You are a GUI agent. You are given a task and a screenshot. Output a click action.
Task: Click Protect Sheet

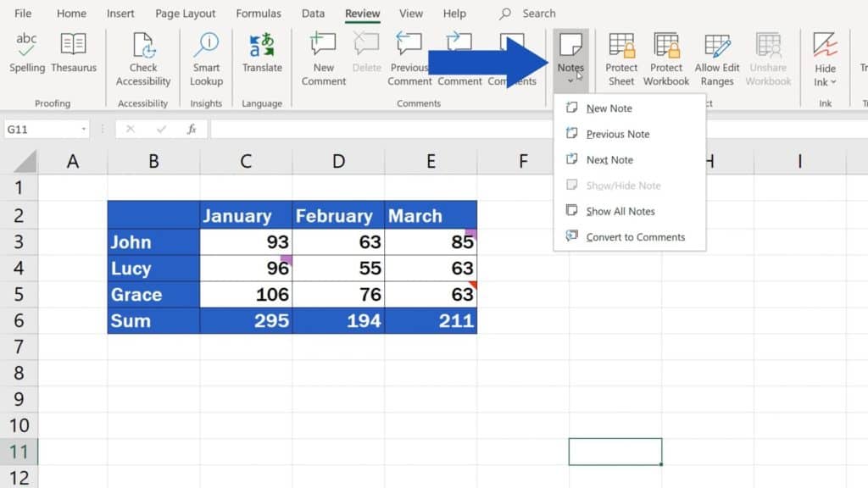click(621, 55)
